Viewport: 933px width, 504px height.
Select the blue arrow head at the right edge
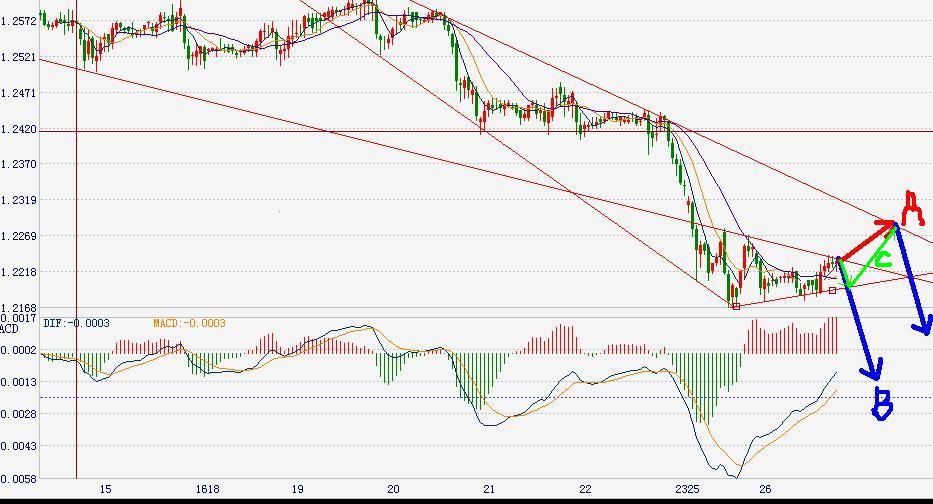coord(924,324)
